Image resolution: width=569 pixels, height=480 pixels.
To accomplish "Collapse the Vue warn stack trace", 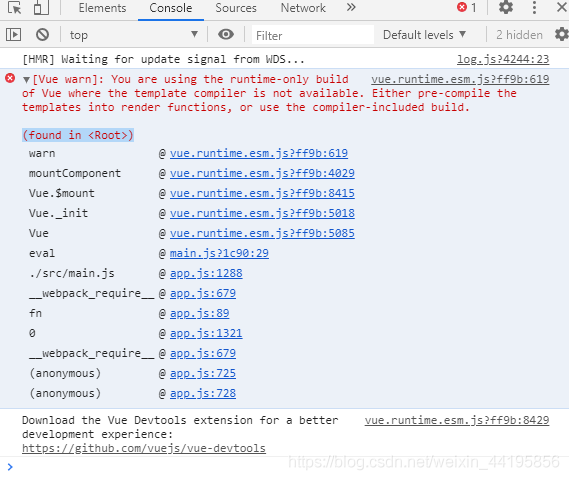I will (x=26, y=80).
